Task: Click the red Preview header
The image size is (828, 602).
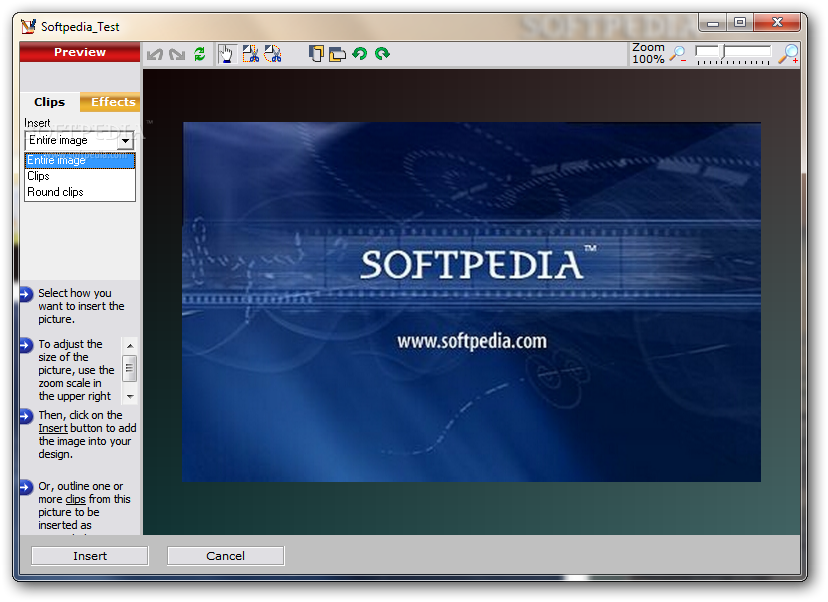Action: point(80,52)
